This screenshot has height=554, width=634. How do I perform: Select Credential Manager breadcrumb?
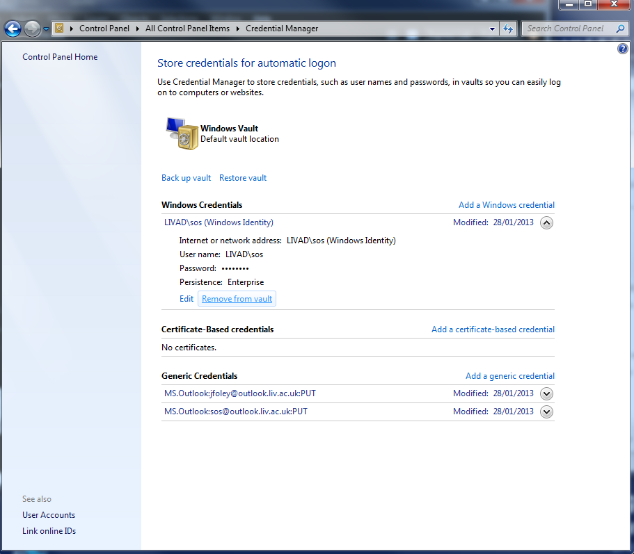click(x=282, y=28)
